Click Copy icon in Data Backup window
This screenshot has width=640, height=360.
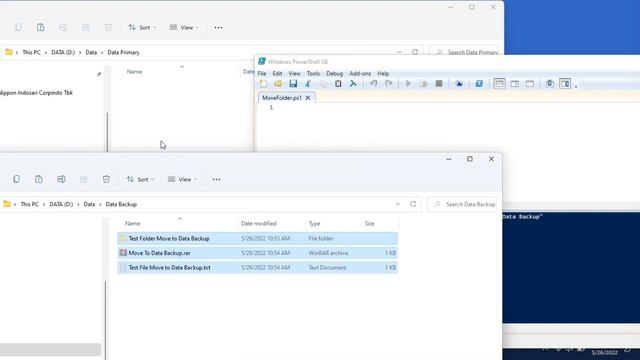[16, 179]
